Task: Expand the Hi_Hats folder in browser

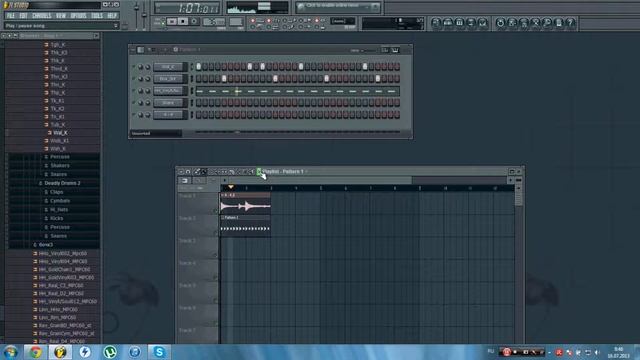Action: coord(59,210)
